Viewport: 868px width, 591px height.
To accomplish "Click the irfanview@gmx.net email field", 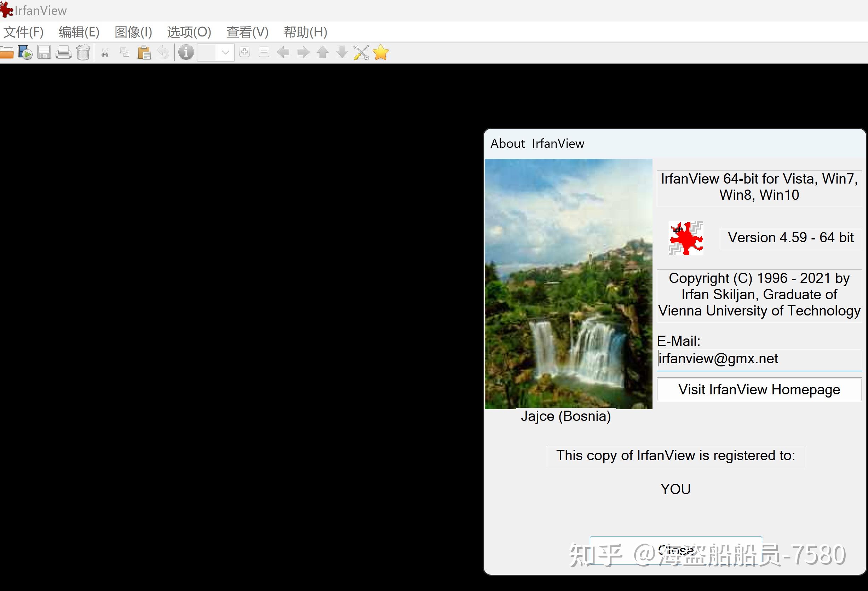I will (x=759, y=359).
